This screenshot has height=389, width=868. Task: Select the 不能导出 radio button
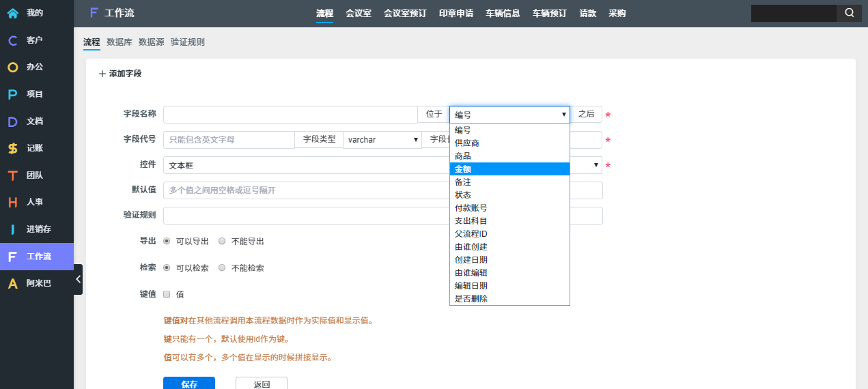[x=222, y=241]
